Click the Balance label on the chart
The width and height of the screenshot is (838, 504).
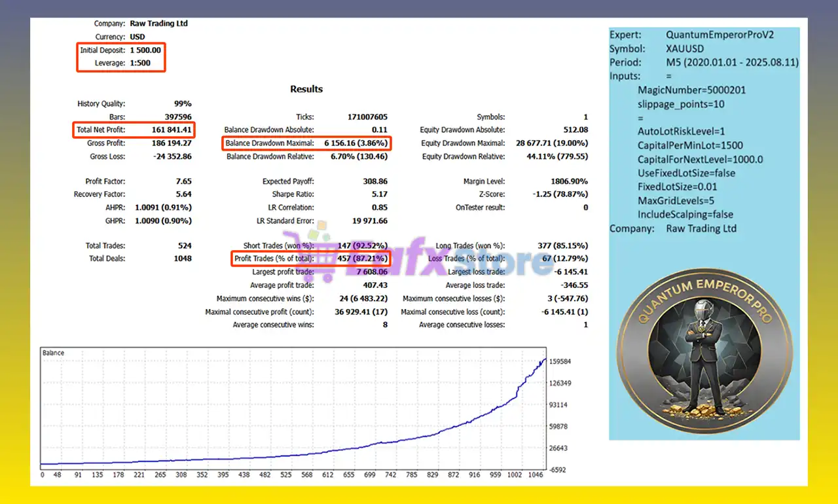pos(54,353)
